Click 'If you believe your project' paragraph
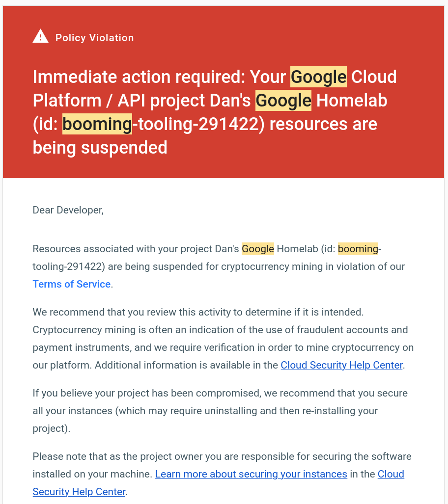Screen dimensions: 448x504 tap(220, 411)
